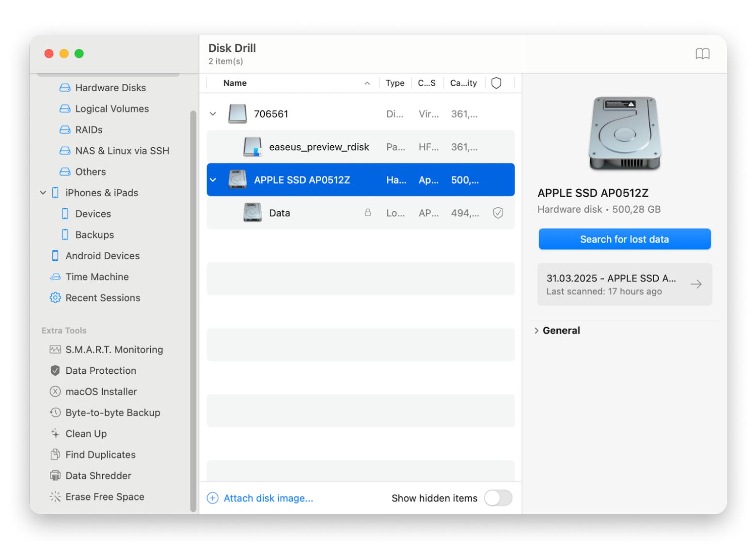
Task: Select Devices under iPhones & iPads
Action: point(93,214)
